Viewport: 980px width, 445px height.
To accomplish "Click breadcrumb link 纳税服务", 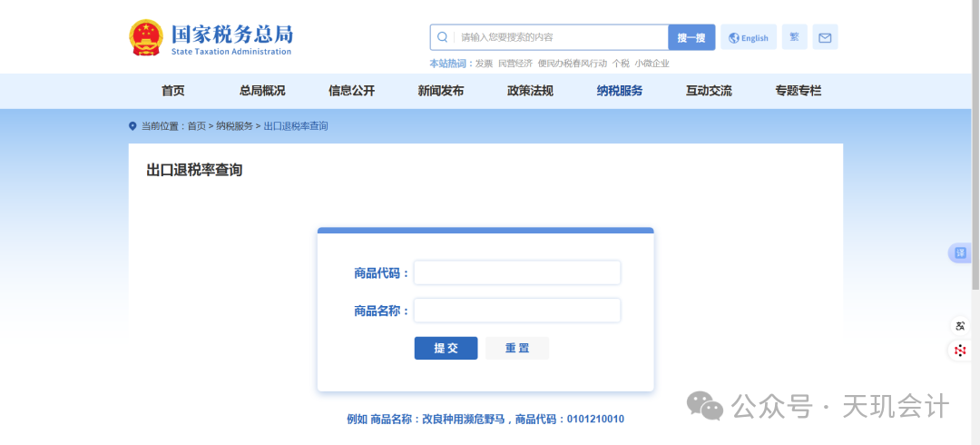I will 235,126.
